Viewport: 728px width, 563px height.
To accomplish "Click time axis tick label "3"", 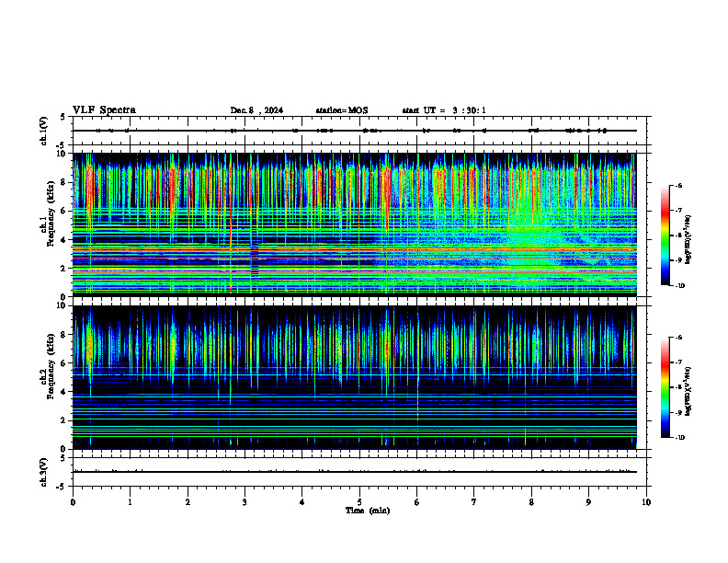I will (245, 502).
